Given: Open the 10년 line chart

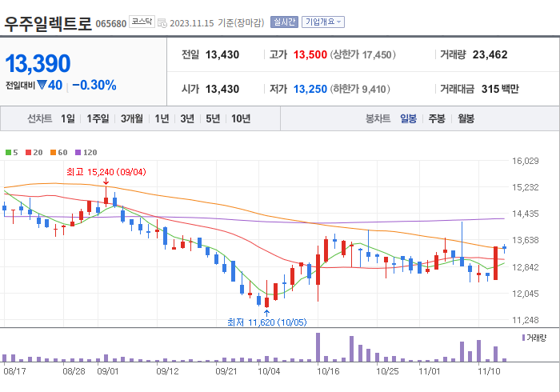Looking at the screenshot, I should (x=241, y=118).
